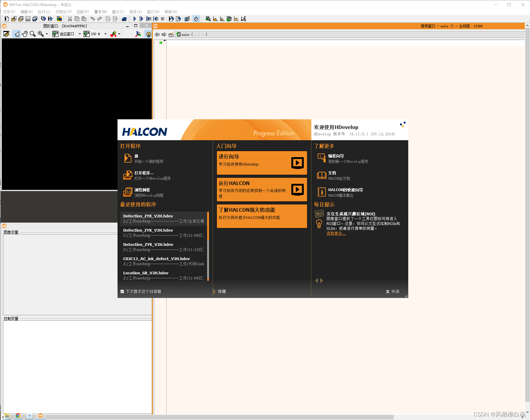
Task: Click the ROI drawing tool icon
Action: tap(113, 34)
